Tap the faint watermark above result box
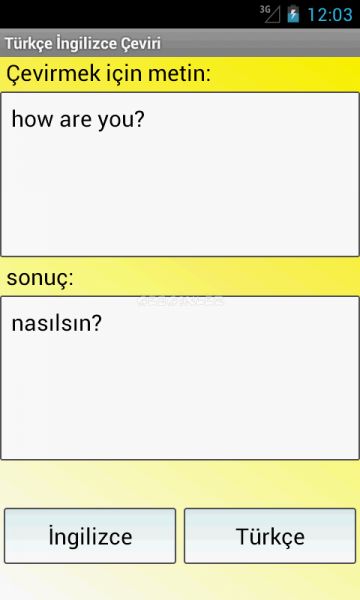 180,301
